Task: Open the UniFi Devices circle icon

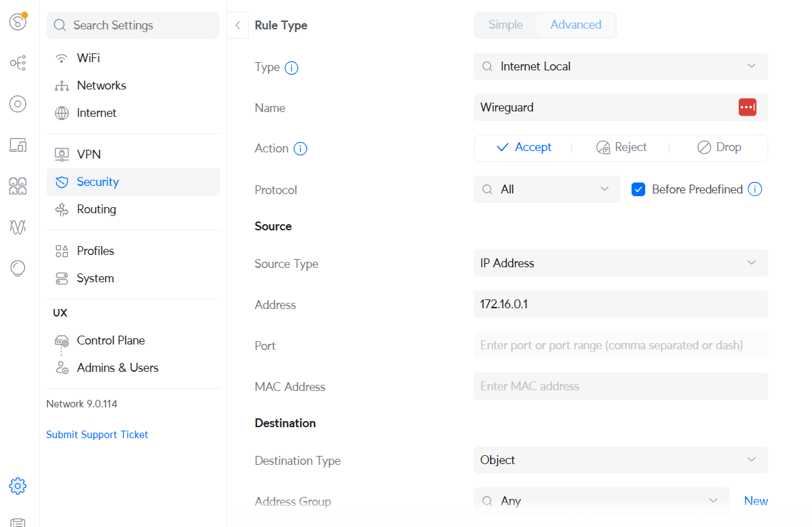Action: (x=18, y=104)
